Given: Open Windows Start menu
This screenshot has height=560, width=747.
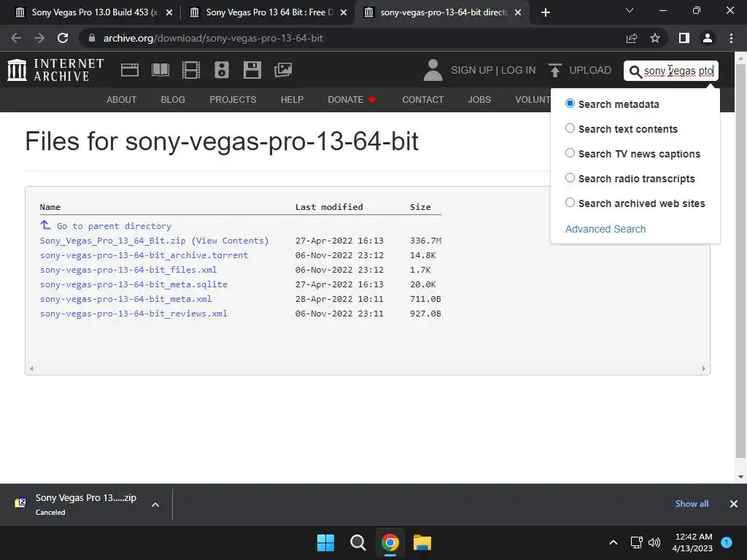Looking at the screenshot, I should pyautogui.click(x=326, y=542).
